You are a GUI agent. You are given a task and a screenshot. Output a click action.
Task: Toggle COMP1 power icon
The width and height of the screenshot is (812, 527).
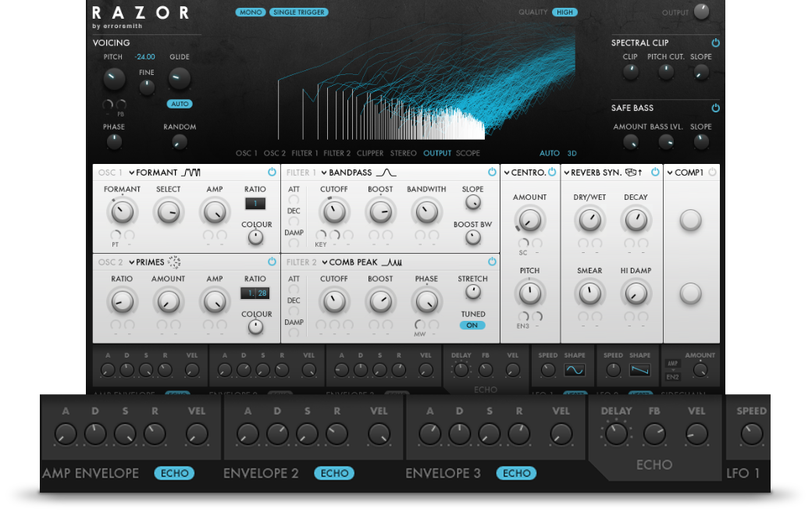click(713, 172)
